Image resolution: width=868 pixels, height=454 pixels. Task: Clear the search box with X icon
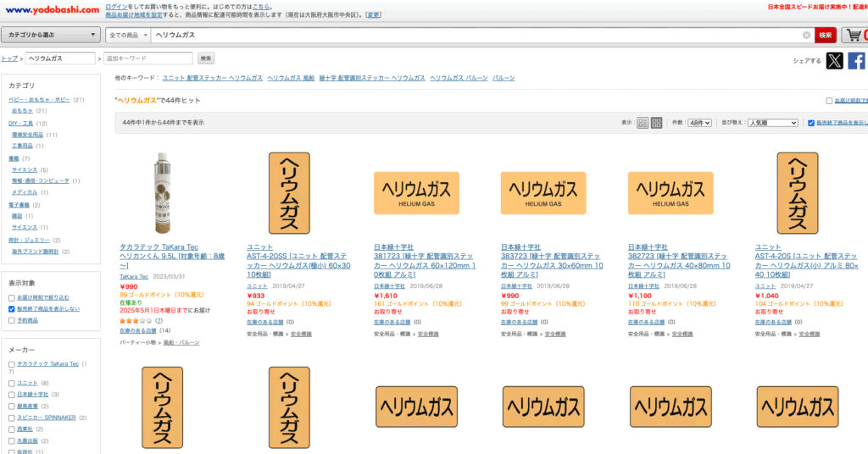pyautogui.click(x=807, y=35)
